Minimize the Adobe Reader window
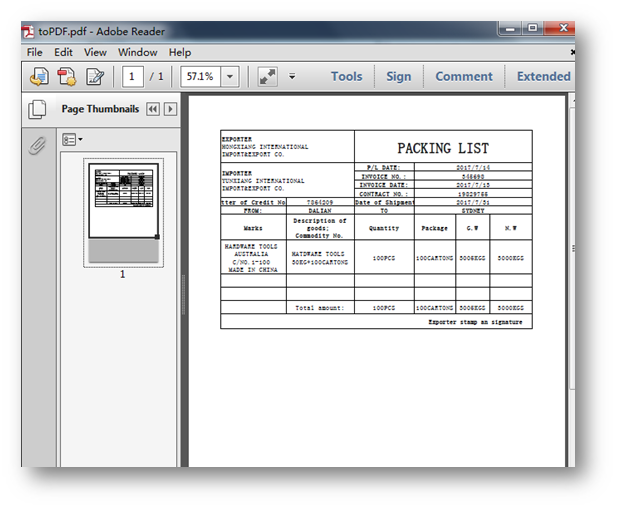Viewport: 617px width, 509px height. click(510, 29)
